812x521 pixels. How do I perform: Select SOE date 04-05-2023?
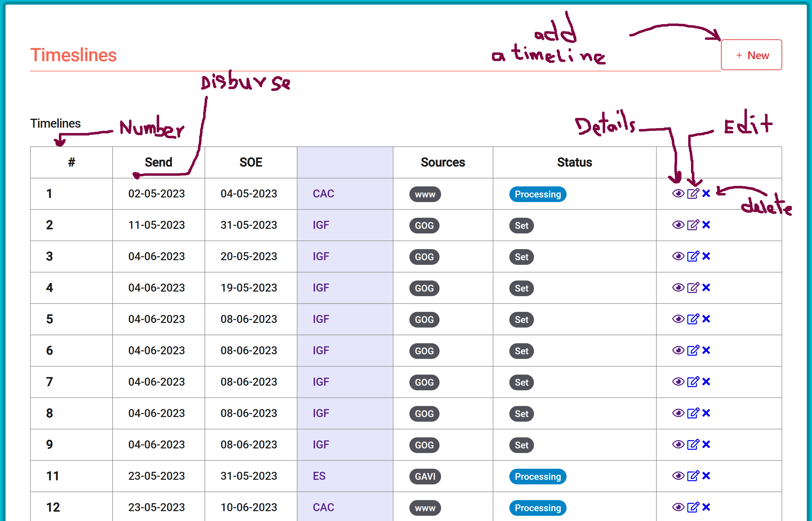(249, 194)
